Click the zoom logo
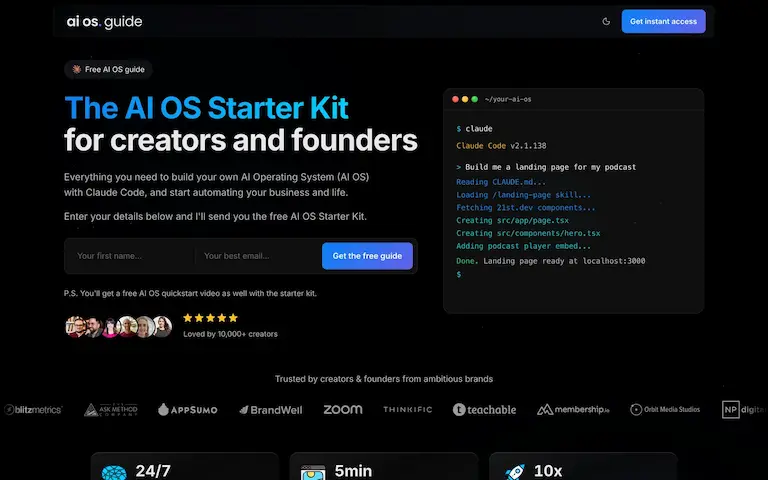Image resolution: width=768 pixels, height=480 pixels. click(x=343, y=409)
